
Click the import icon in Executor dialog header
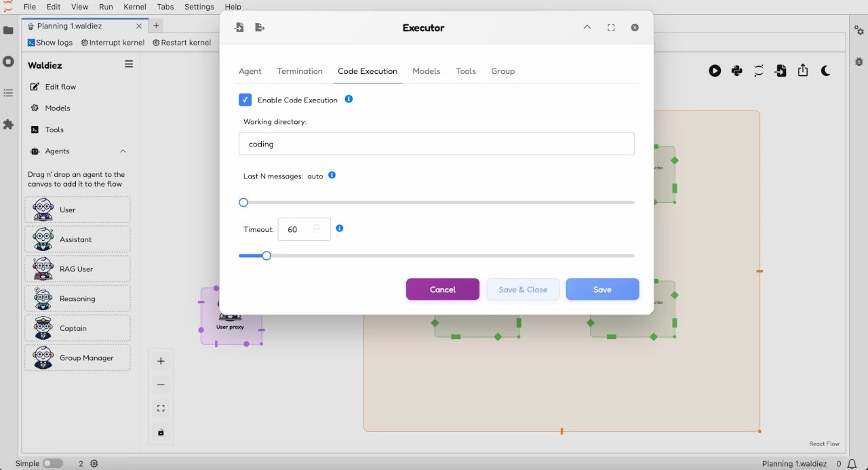click(239, 28)
